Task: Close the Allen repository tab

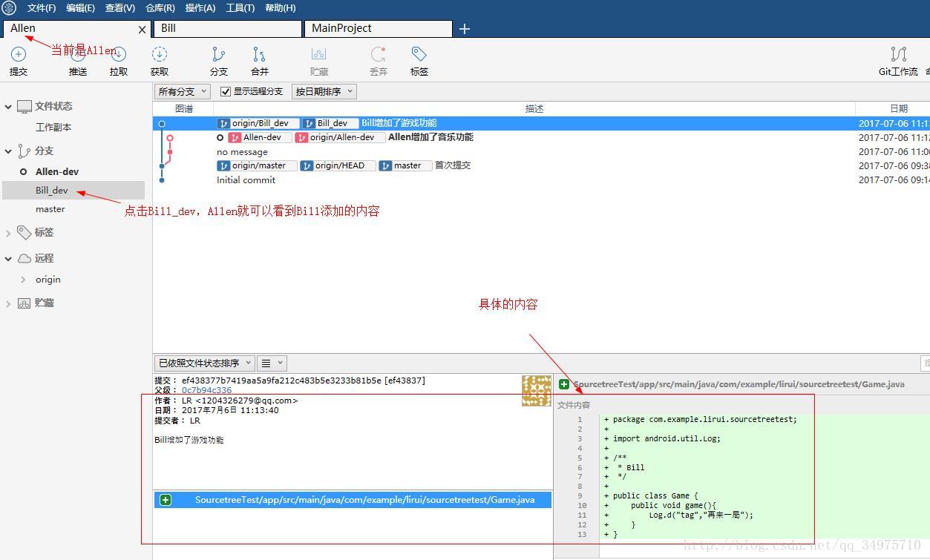Action: tap(142, 30)
